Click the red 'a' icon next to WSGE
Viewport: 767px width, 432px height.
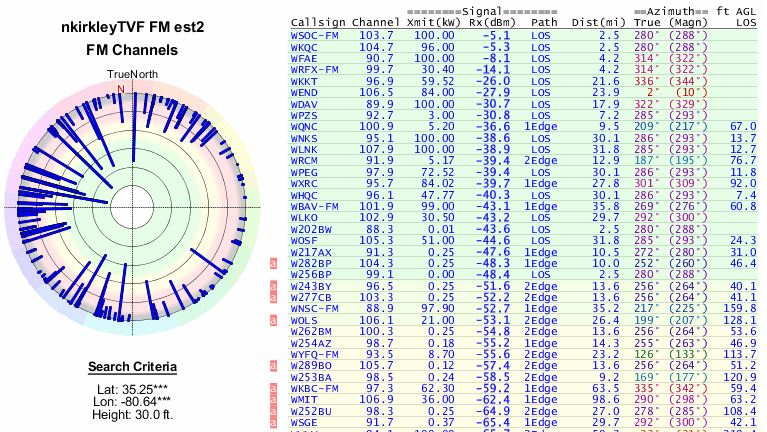tap(271, 423)
